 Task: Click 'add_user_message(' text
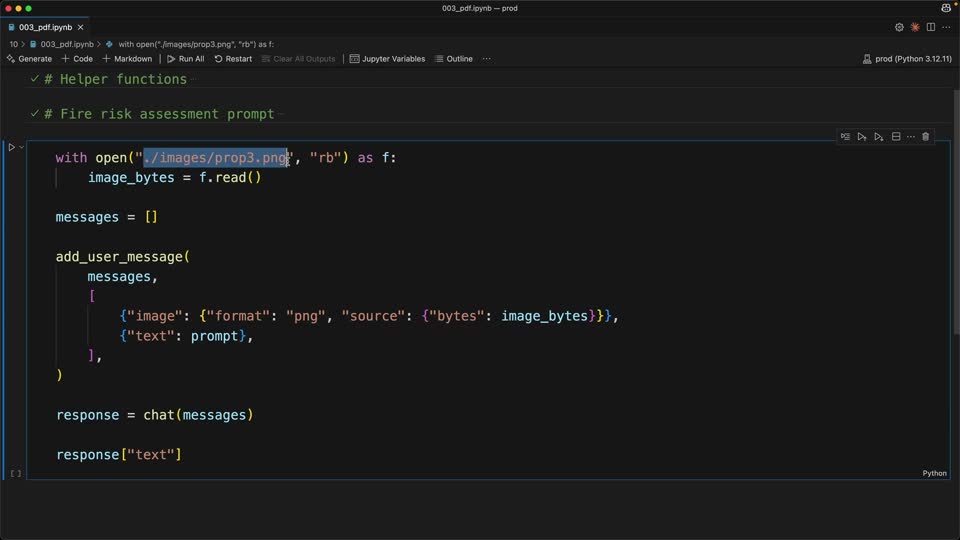[x=123, y=257]
